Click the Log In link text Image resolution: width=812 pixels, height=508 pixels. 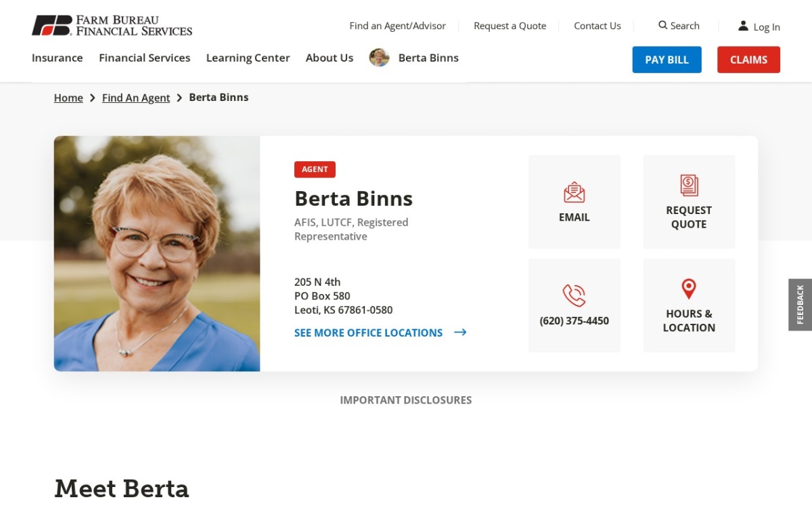(767, 27)
